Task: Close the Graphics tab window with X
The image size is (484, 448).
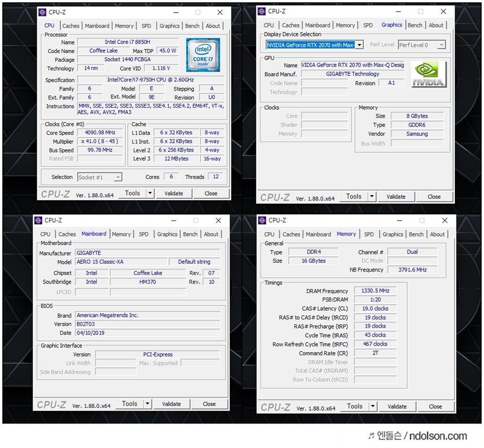Action: [443, 11]
